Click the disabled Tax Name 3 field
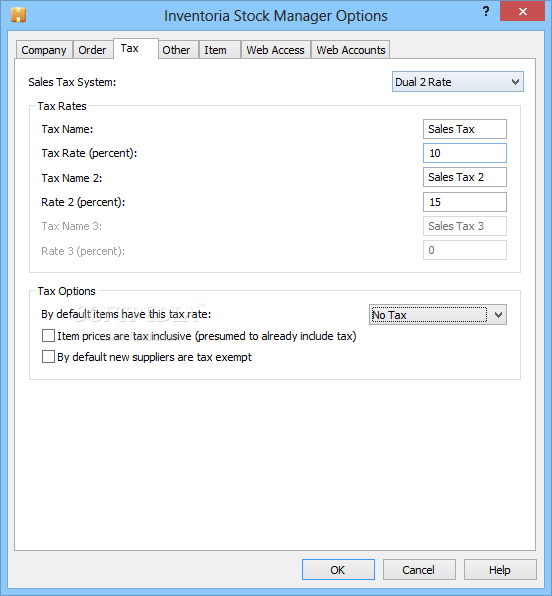 (x=465, y=226)
